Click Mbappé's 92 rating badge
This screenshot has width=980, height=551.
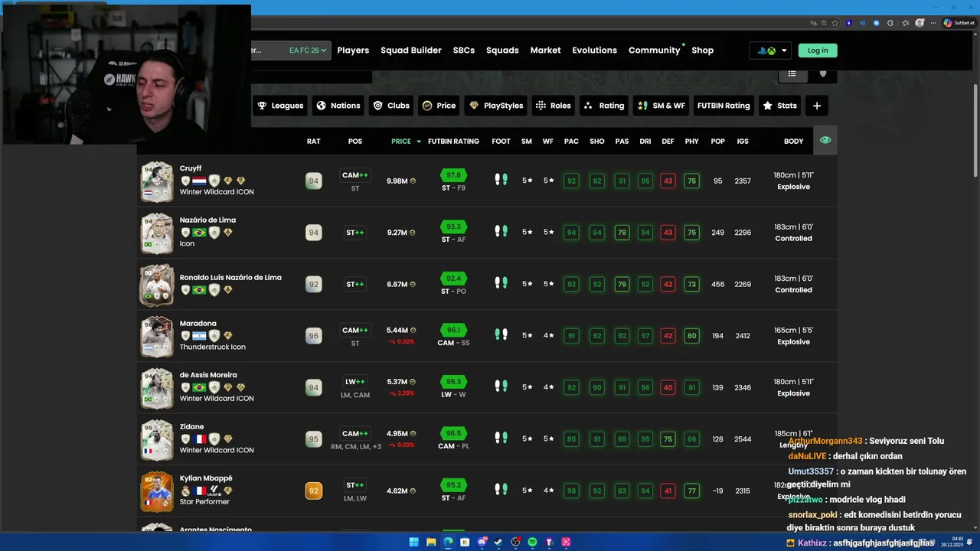(313, 491)
